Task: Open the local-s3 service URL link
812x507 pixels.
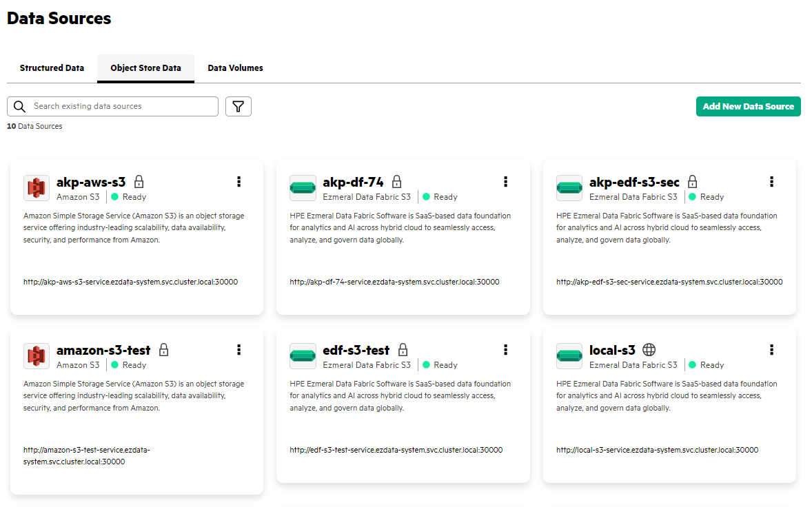Action: [657, 449]
